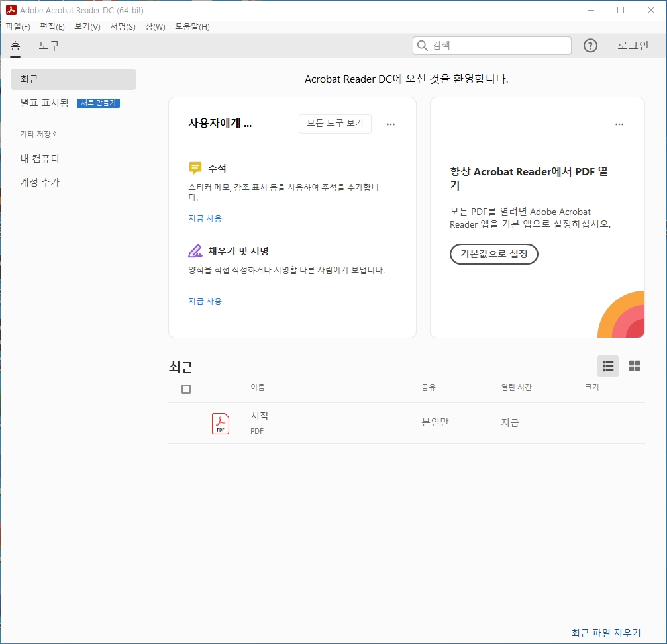
Task: Switch to thumbnail grid view
Action: tap(635, 366)
